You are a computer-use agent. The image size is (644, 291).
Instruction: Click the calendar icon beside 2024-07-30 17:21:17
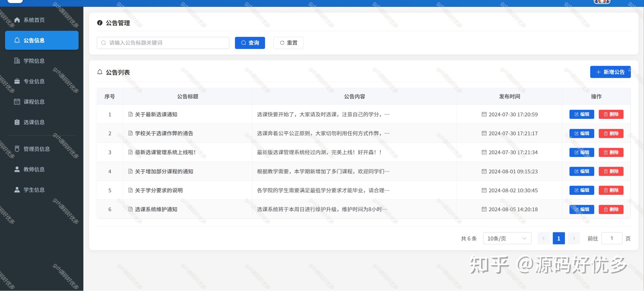pos(484,133)
